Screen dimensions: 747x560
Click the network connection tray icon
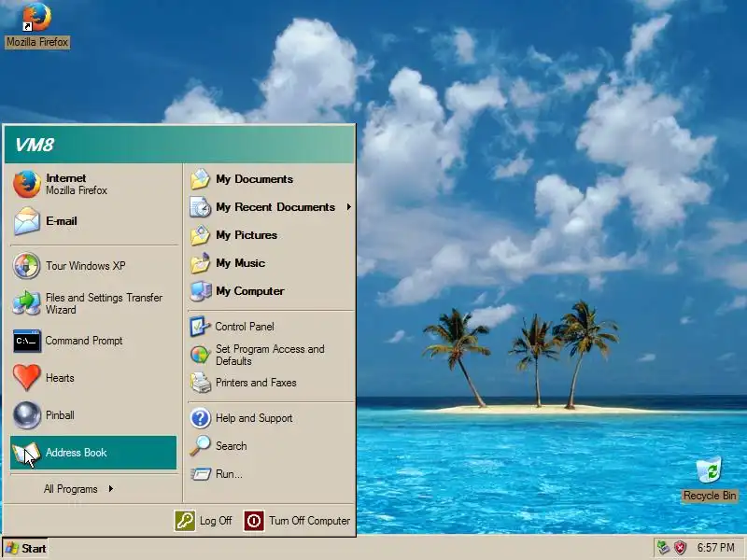[663, 548]
